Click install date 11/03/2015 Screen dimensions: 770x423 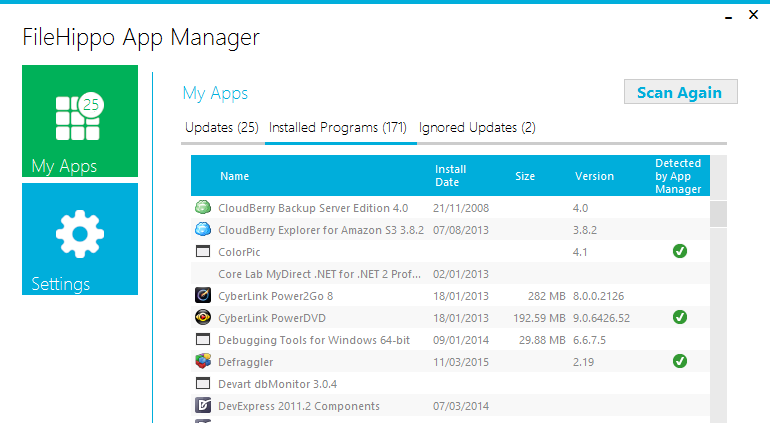[x=461, y=362]
